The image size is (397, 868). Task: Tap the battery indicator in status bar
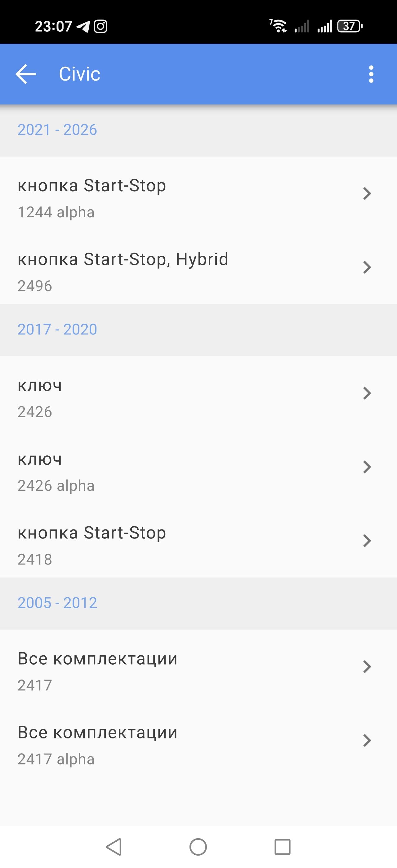(350, 26)
